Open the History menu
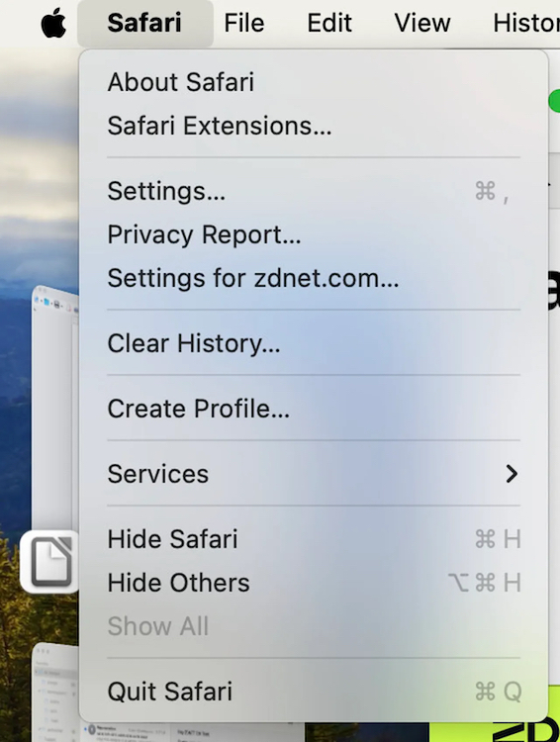 [526, 23]
